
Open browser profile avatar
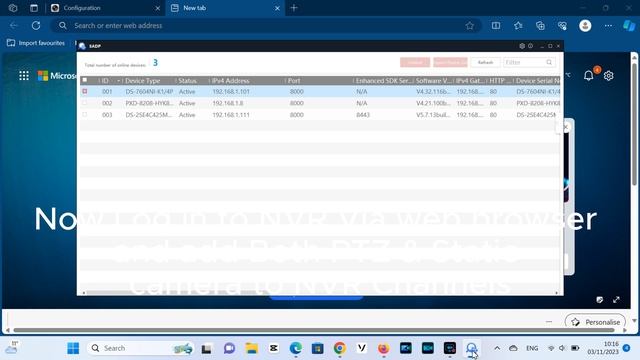(x=585, y=26)
